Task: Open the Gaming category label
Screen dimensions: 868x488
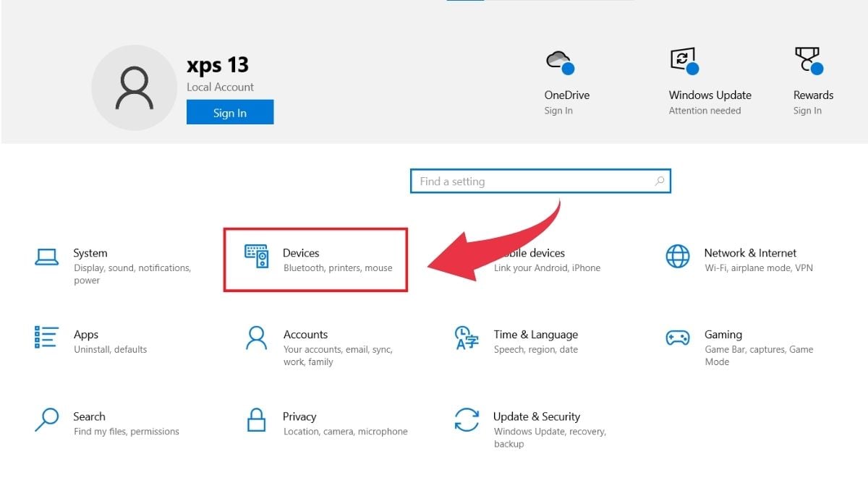Action: click(723, 335)
